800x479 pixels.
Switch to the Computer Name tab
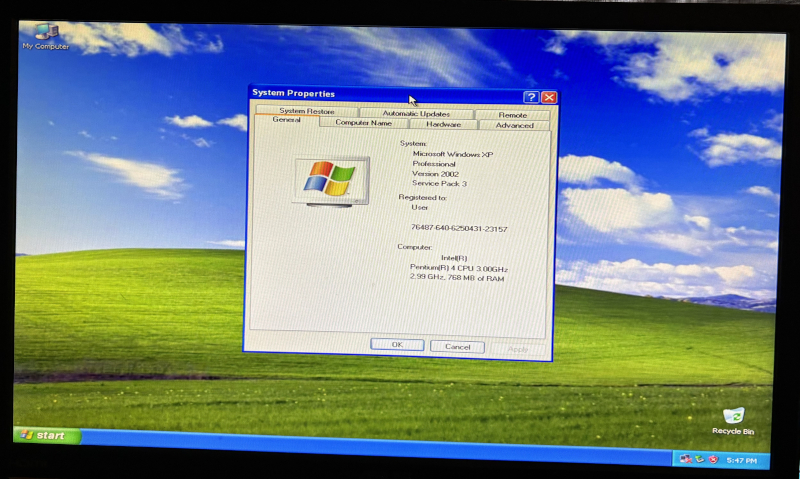click(363, 123)
